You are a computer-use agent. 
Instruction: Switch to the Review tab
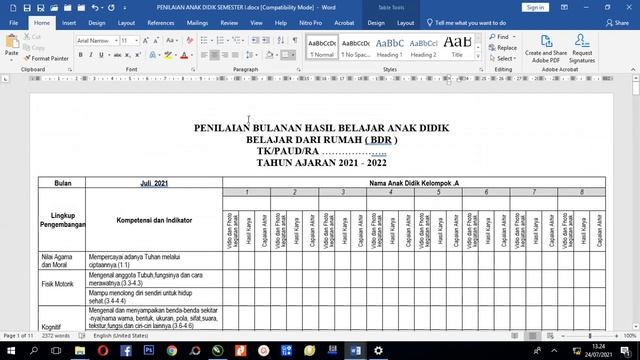click(229, 23)
